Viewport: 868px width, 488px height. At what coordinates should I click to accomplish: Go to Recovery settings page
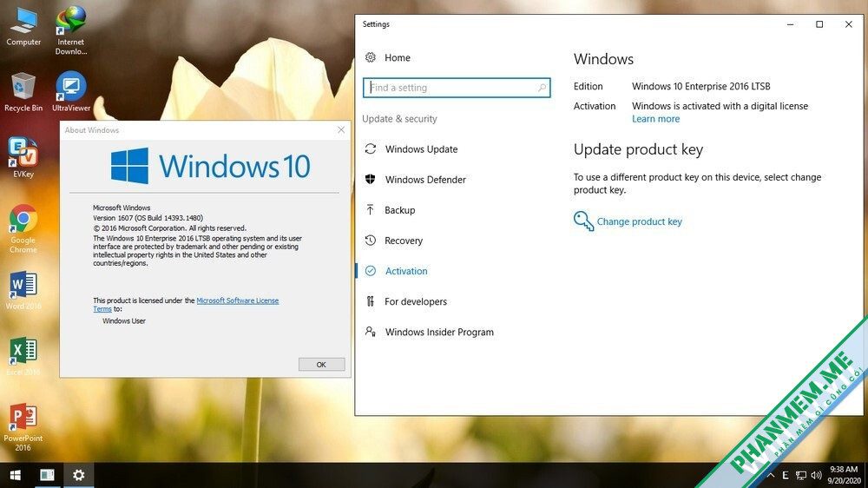tap(404, 241)
